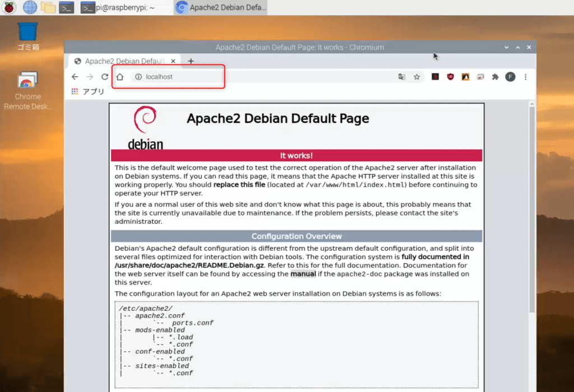Open the Chromium three-dot menu

click(525, 77)
